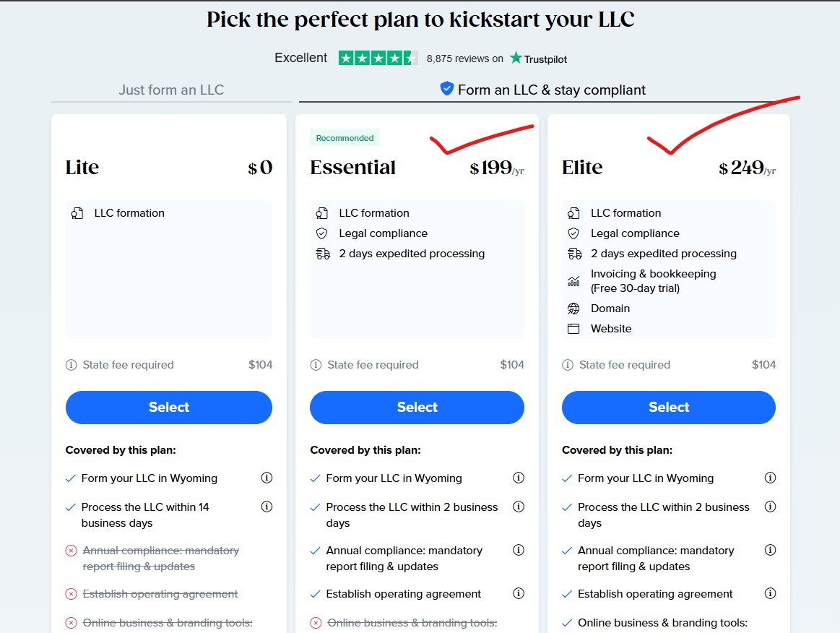Click State fee required info icon in Lite plan
This screenshot has width=840, height=633.
coord(71,365)
